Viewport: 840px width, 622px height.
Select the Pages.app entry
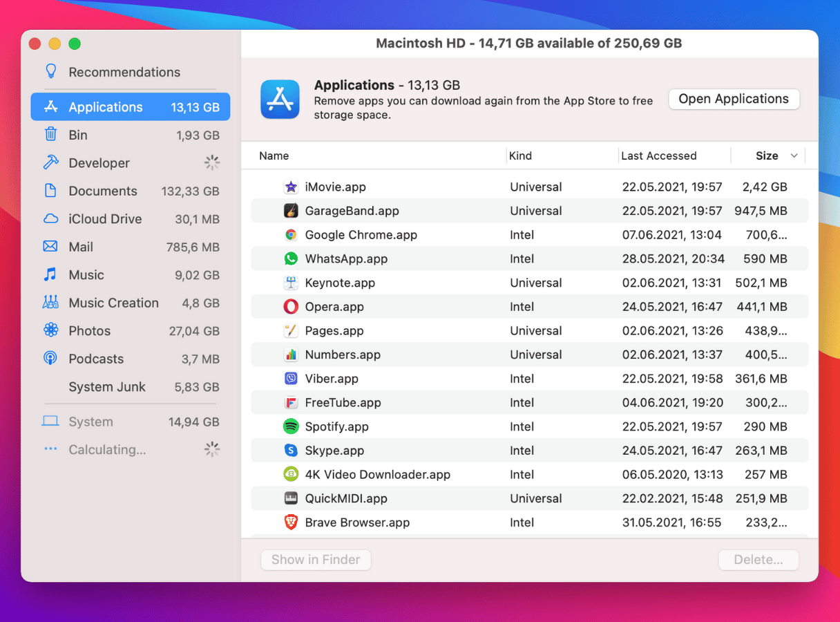(334, 330)
